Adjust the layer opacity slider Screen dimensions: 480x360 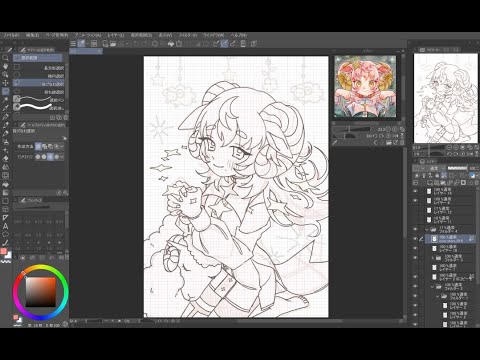[457, 168]
